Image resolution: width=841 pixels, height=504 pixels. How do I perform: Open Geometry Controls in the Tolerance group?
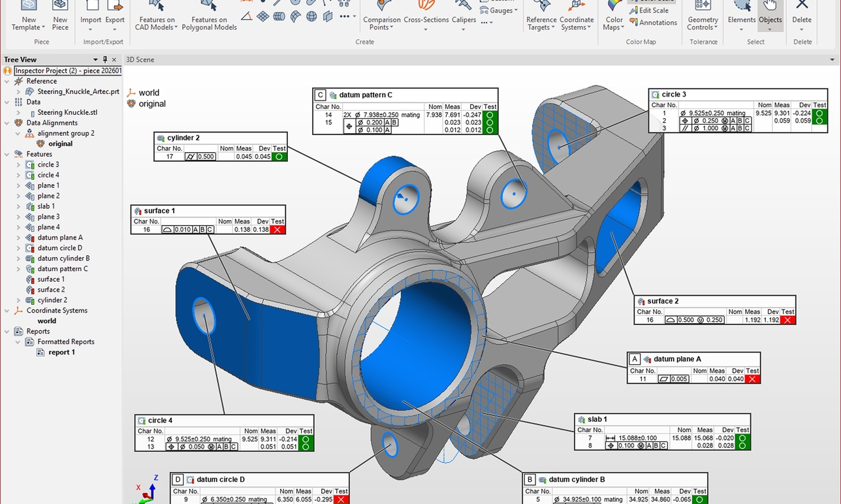point(703,20)
